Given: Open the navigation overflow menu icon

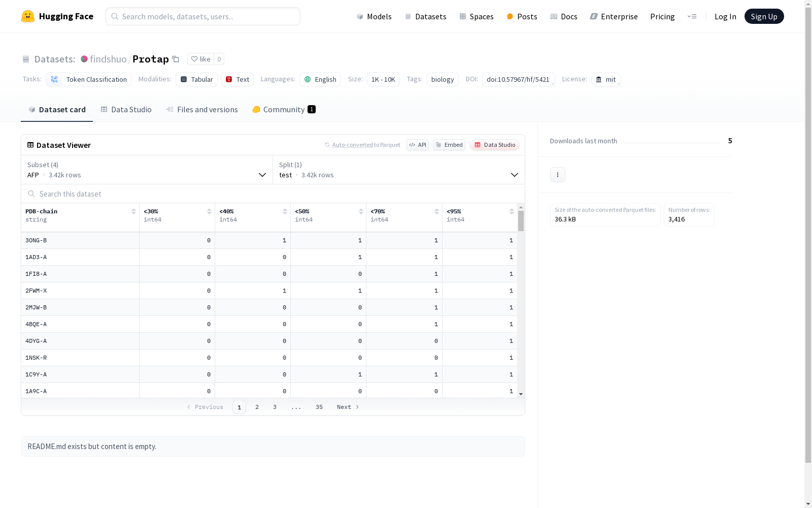Looking at the screenshot, I should point(692,16).
